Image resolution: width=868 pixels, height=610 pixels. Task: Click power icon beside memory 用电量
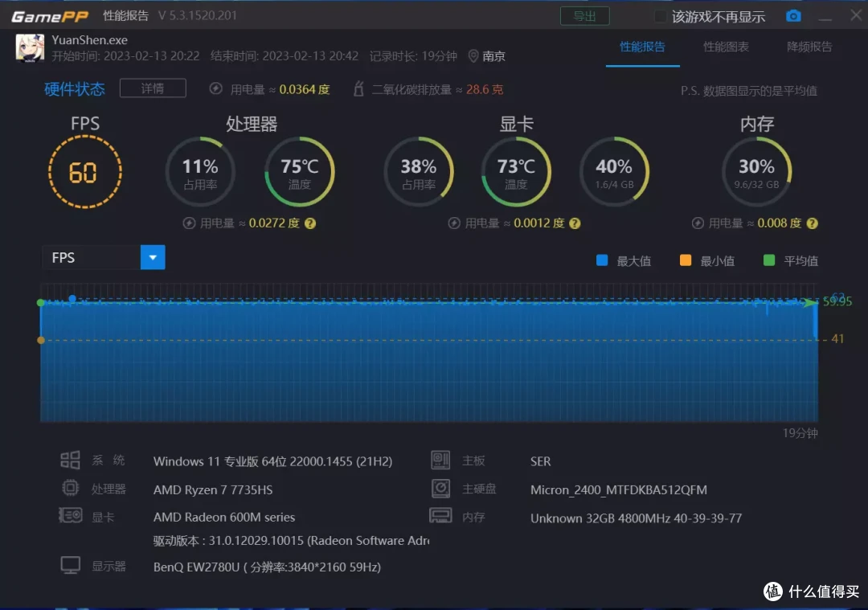point(698,223)
